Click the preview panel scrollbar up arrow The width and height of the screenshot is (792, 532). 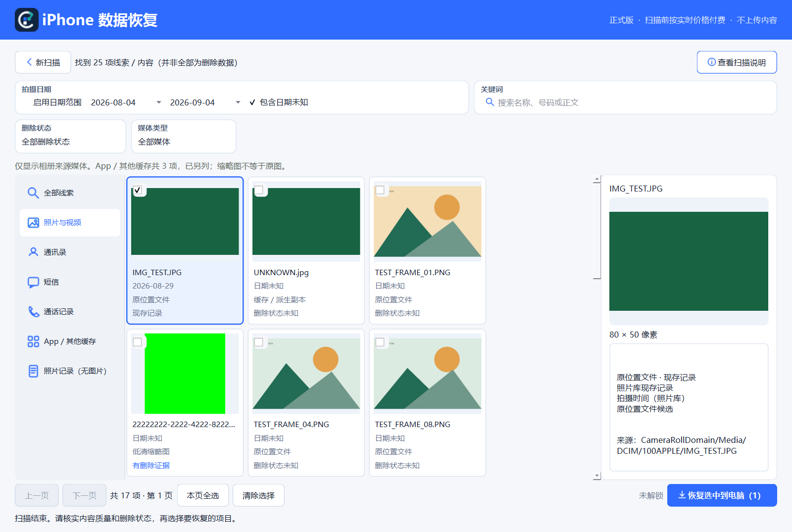[597, 179]
